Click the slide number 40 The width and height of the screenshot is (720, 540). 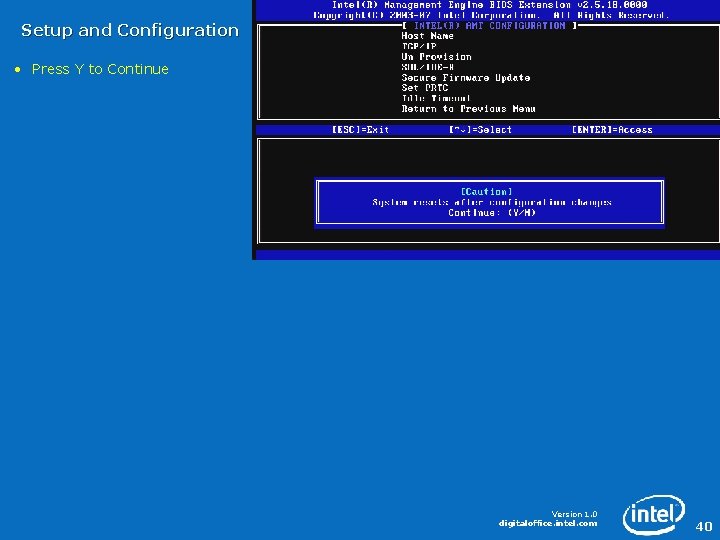click(704, 526)
